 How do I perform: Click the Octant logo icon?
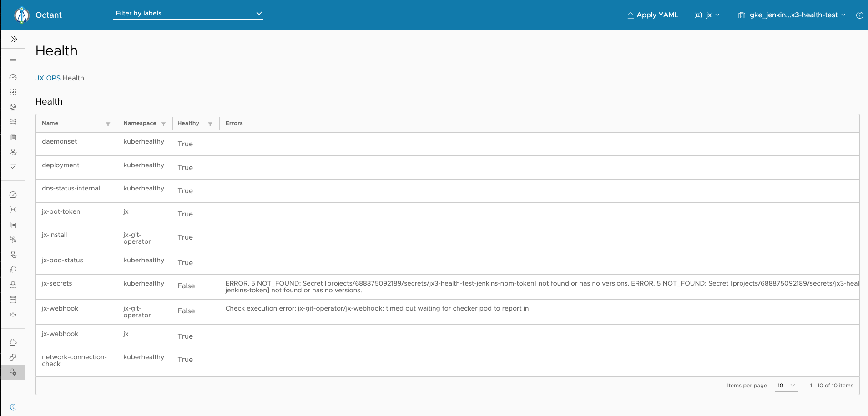tap(22, 15)
